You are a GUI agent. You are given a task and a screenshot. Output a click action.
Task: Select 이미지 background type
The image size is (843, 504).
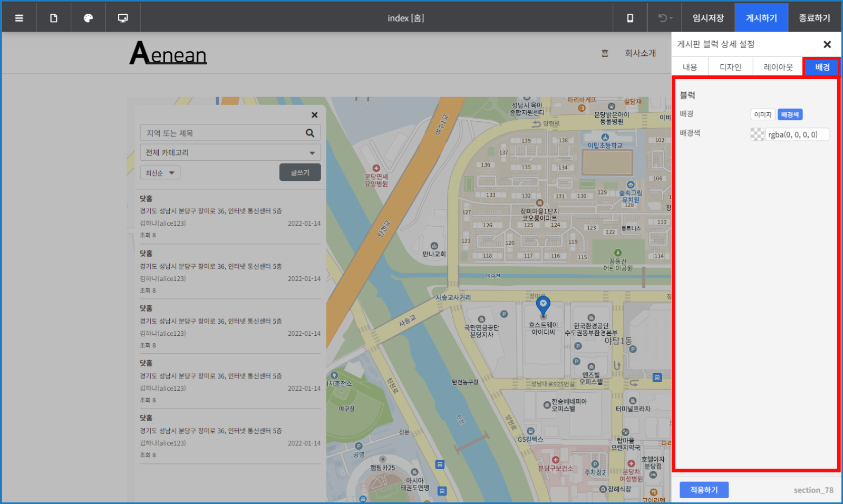coord(762,114)
